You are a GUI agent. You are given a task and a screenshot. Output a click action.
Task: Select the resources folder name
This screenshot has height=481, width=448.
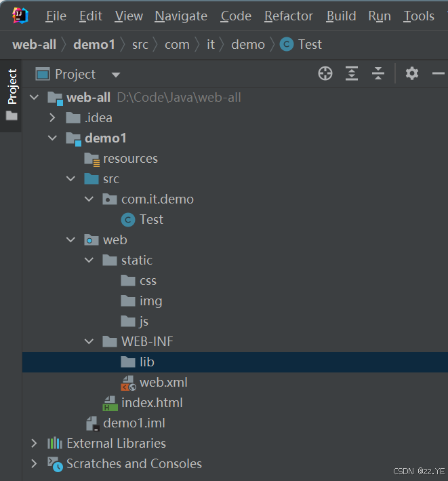pos(130,159)
